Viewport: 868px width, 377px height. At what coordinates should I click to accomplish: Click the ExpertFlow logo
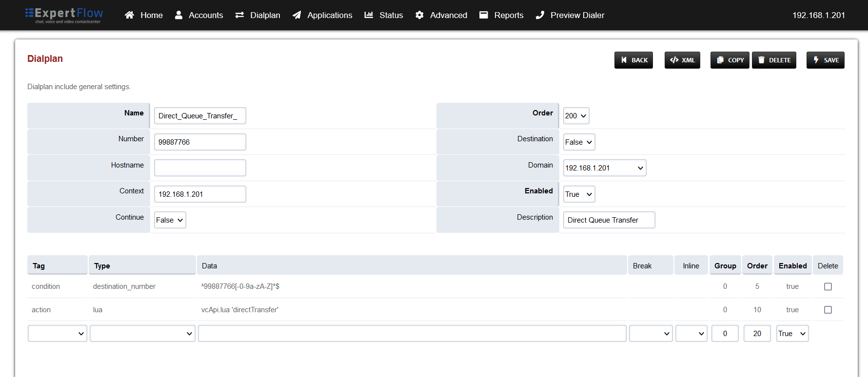(64, 15)
